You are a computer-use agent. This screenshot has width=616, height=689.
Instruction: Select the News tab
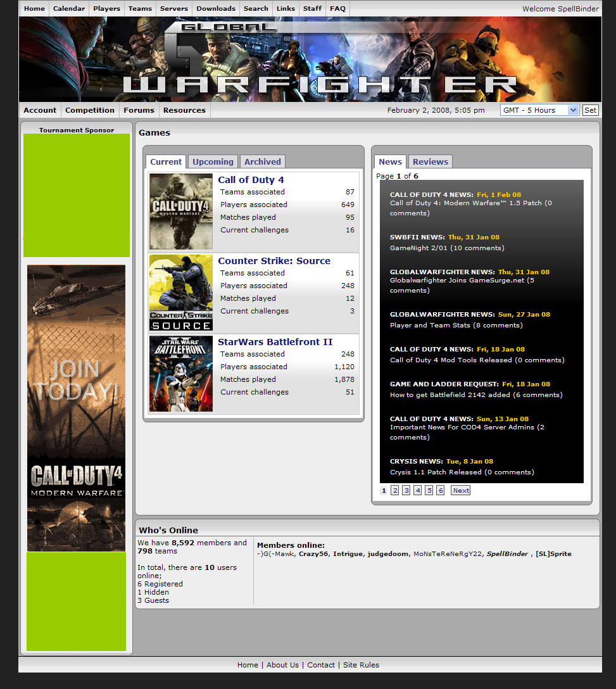(x=390, y=161)
